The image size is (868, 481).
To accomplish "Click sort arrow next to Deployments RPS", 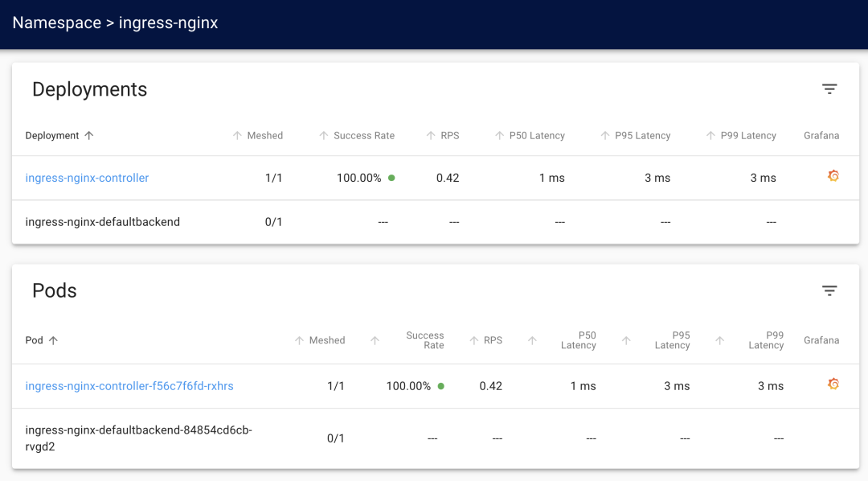I will (x=431, y=136).
